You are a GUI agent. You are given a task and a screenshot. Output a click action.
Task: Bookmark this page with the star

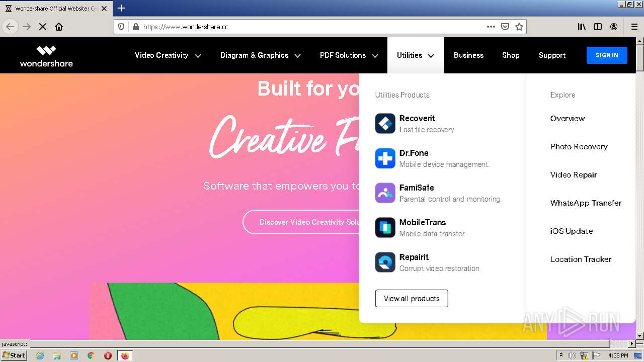pos(519,27)
